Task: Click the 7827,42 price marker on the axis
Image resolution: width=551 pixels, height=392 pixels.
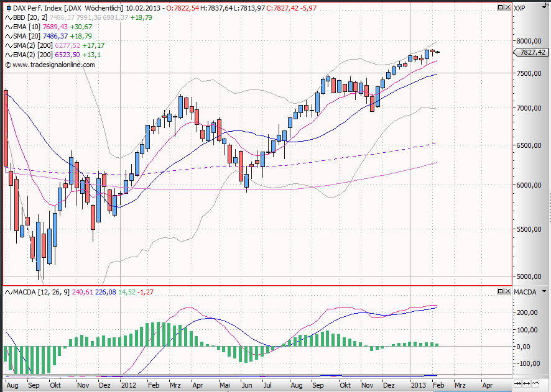Action: click(532, 52)
